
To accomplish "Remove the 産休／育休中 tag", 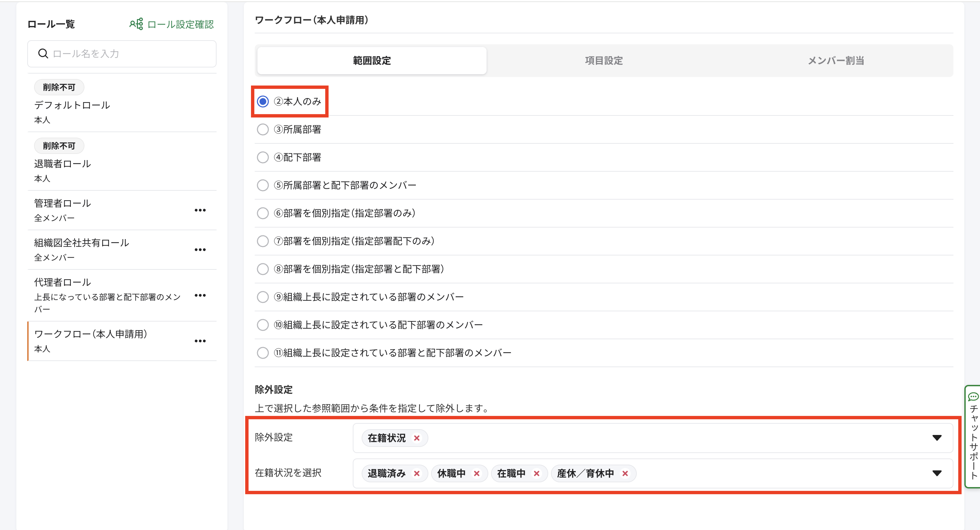I will click(x=625, y=473).
